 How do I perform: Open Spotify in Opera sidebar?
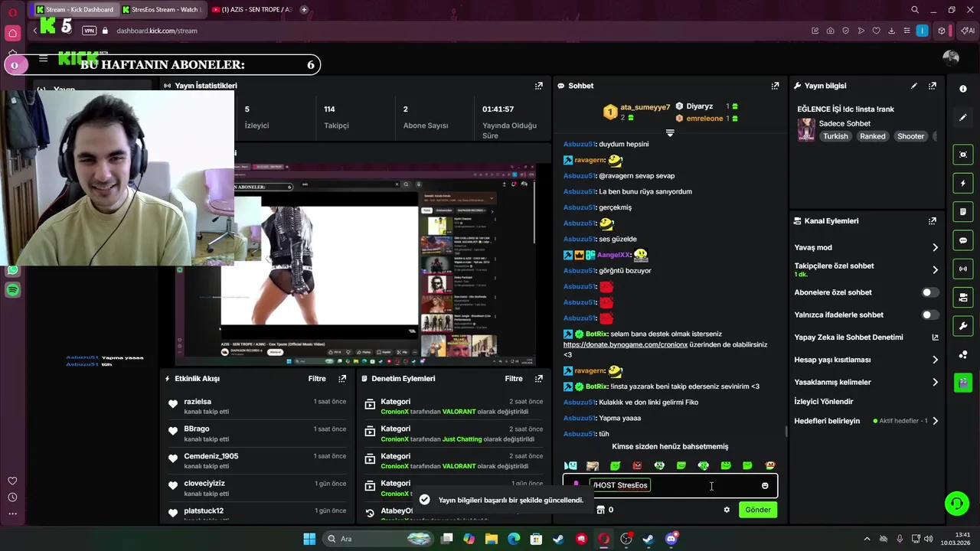12,290
